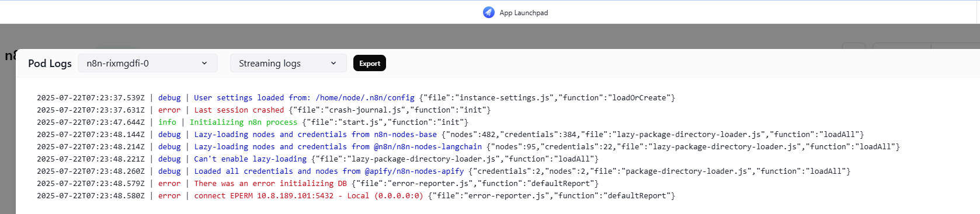Click the '@apify/n8n-nodes-apify' loaded credentials entry
The height and width of the screenshot is (214, 980).
[x=444, y=171]
